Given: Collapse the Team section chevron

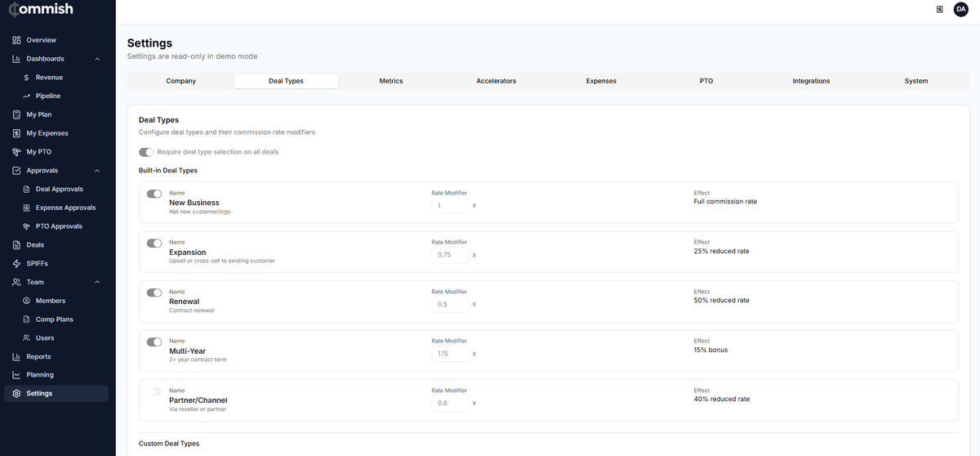Looking at the screenshot, I should click(97, 282).
